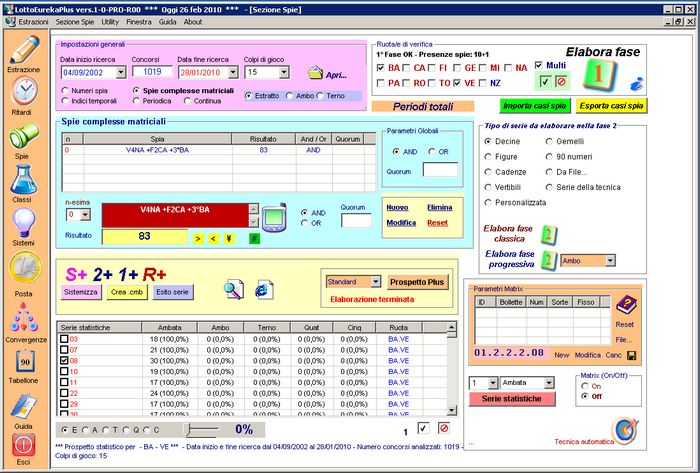
Task: Open the Posta euro coin icon
Action: [25, 268]
